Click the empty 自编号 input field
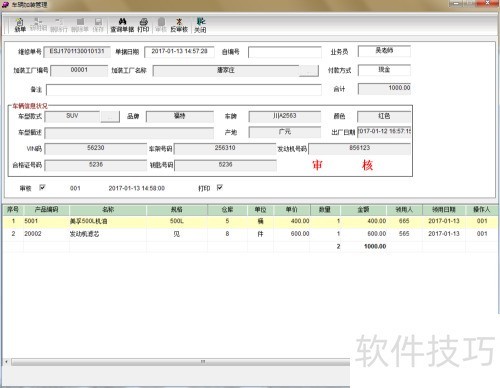The width and height of the screenshot is (500, 388). (x=285, y=52)
